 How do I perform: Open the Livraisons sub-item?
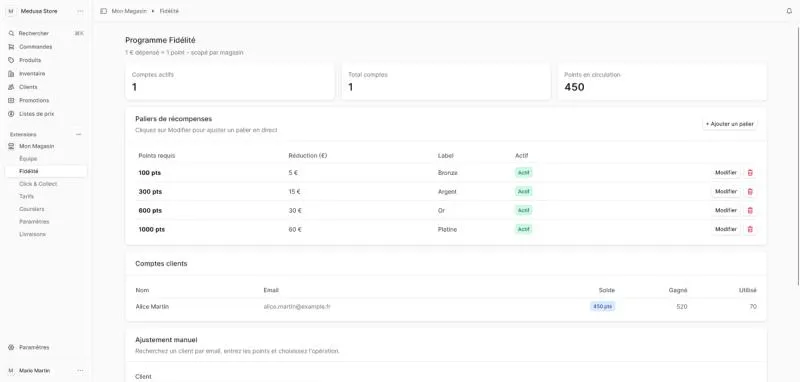(x=46, y=234)
